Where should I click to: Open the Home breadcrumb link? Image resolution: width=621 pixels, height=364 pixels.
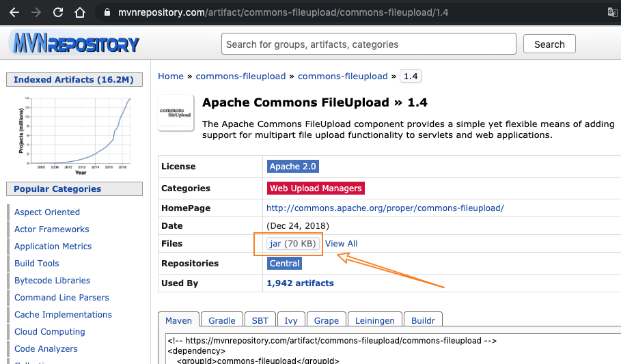point(171,76)
